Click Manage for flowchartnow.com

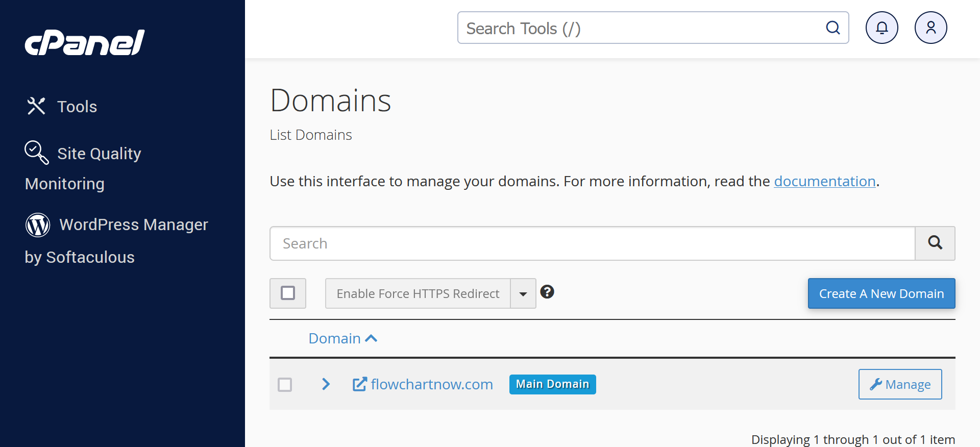[x=900, y=384]
